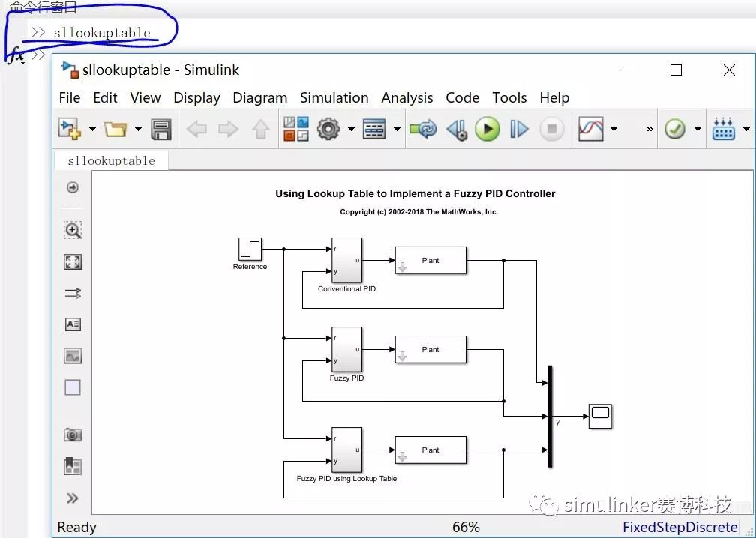The width and height of the screenshot is (756, 538).
Task: Click the Stop simulation button
Action: (x=551, y=129)
